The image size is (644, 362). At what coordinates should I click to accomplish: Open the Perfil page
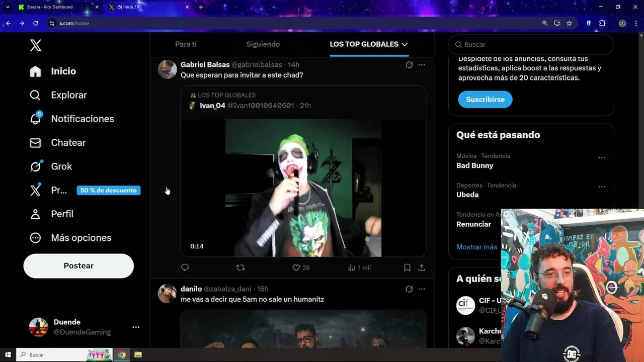(51, 214)
